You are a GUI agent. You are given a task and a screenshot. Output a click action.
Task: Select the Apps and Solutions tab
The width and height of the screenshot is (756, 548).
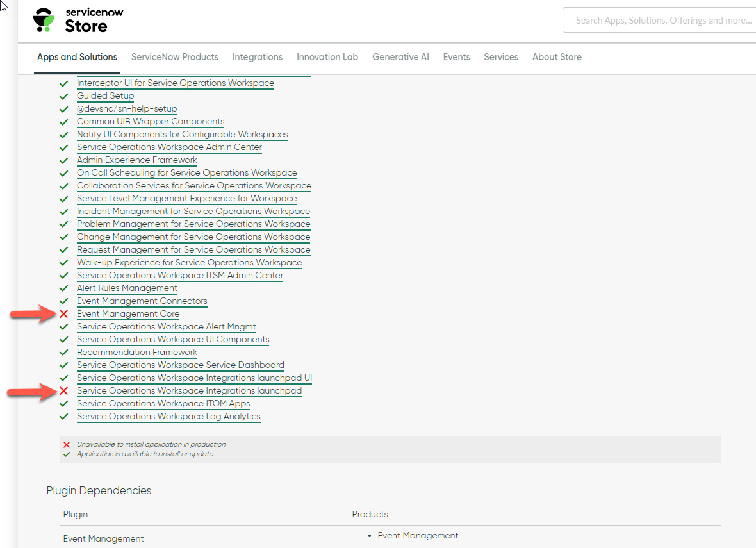[77, 57]
